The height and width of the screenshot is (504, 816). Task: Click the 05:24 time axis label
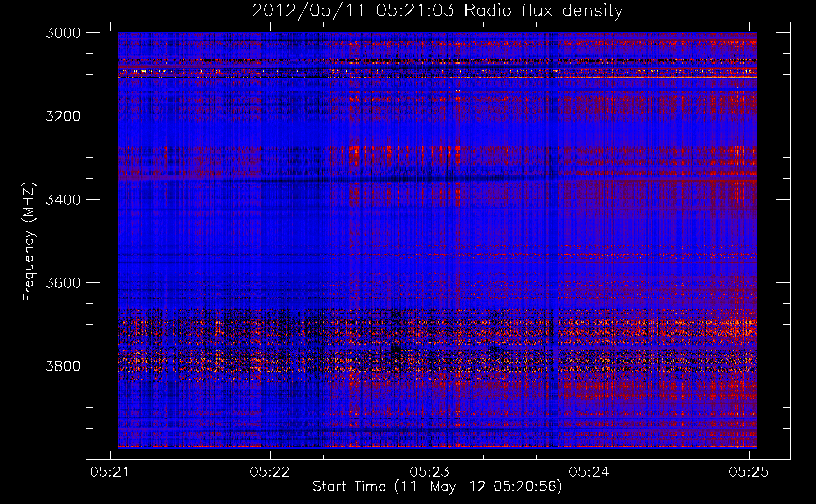pyautogui.click(x=589, y=472)
